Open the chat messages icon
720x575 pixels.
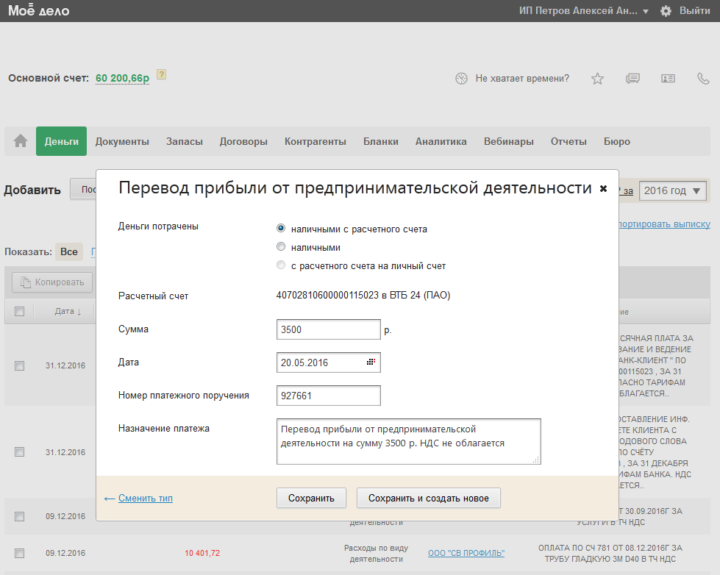[632, 78]
